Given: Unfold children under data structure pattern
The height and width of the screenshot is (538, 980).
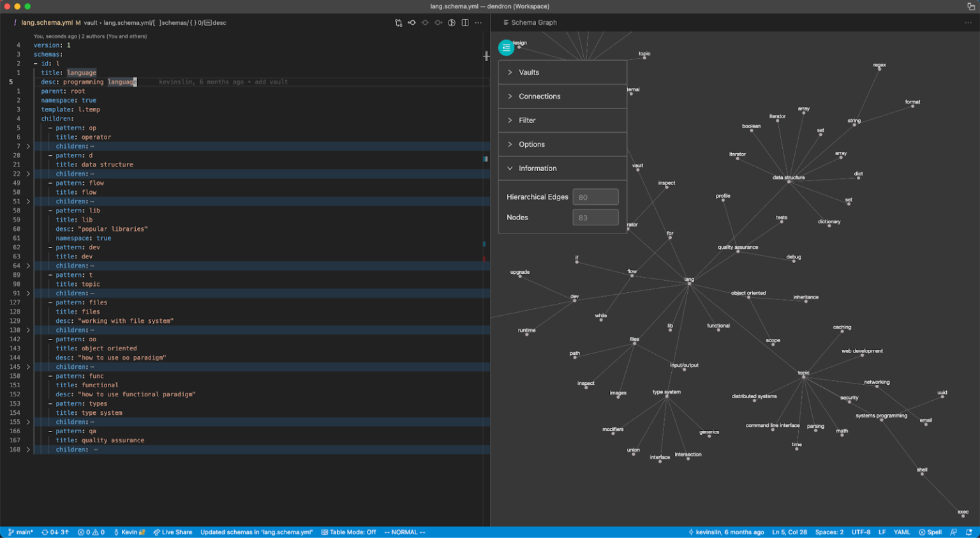Looking at the screenshot, I should [28, 174].
